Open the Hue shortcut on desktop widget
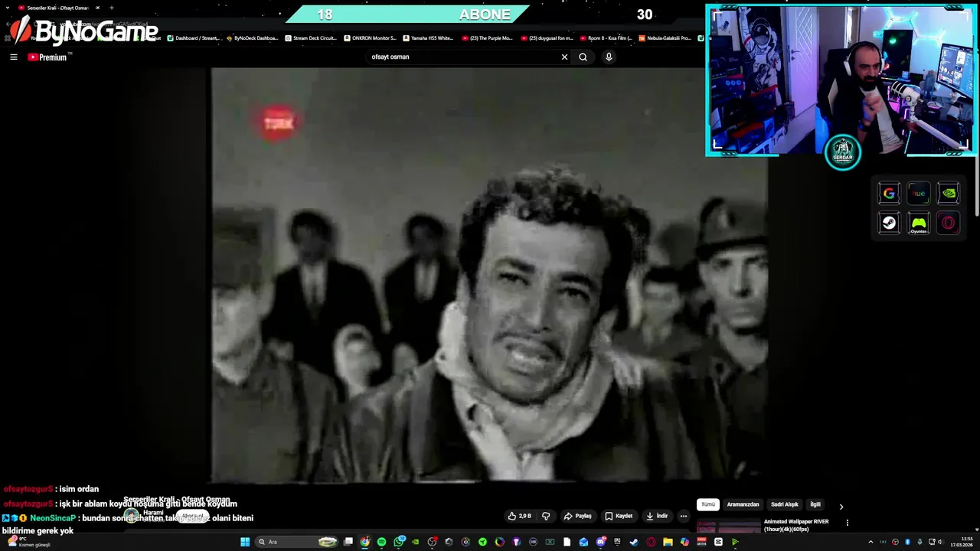Screen dimensions: 980x551 point(918,194)
